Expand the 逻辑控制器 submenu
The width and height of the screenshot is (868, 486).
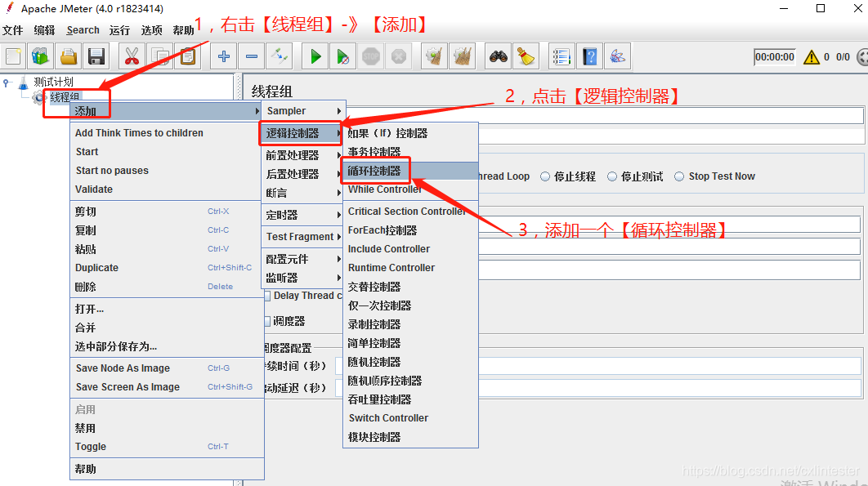click(x=301, y=133)
